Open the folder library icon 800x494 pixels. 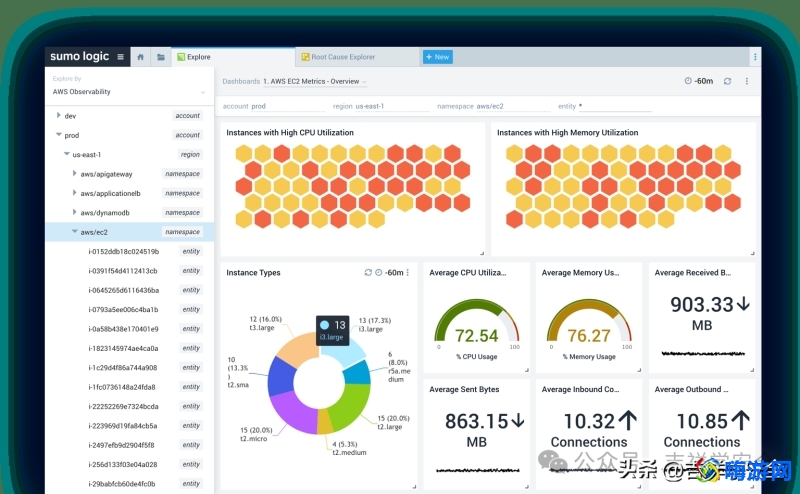click(161, 57)
